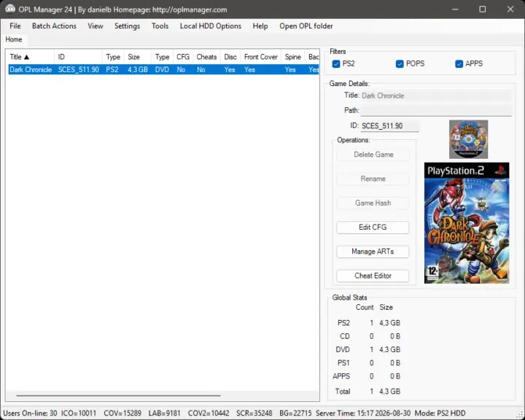This screenshot has height=420, width=525.
Task: Sort by the Disc column header
Action: click(230, 57)
